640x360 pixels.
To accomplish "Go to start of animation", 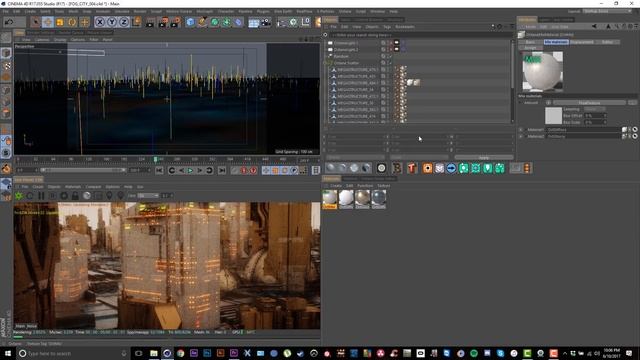I will click(159, 171).
